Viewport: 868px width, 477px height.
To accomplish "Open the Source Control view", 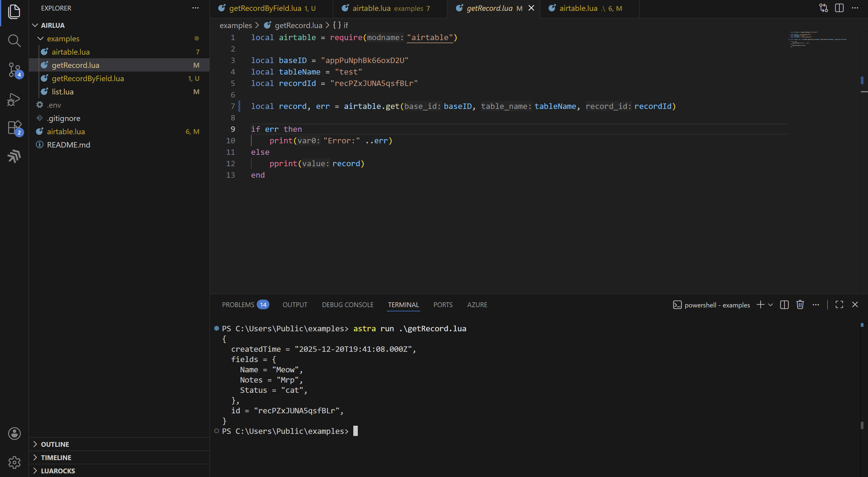I will point(14,70).
